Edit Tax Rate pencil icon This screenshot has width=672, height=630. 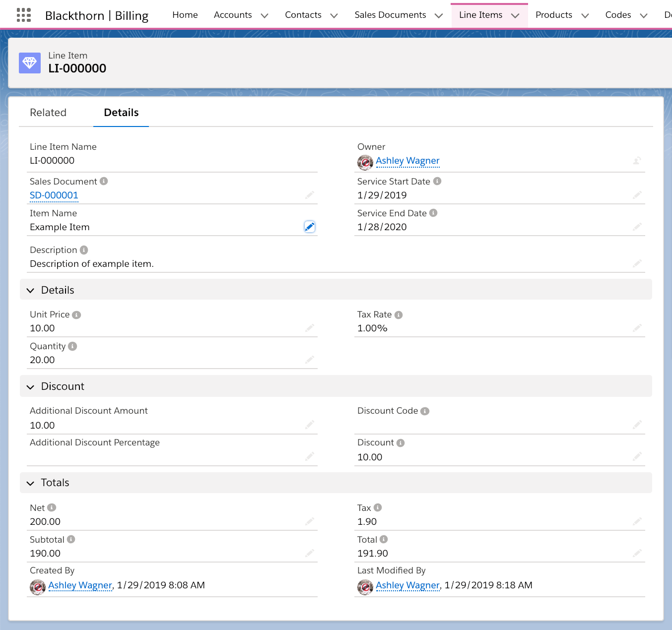pyautogui.click(x=637, y=328)
